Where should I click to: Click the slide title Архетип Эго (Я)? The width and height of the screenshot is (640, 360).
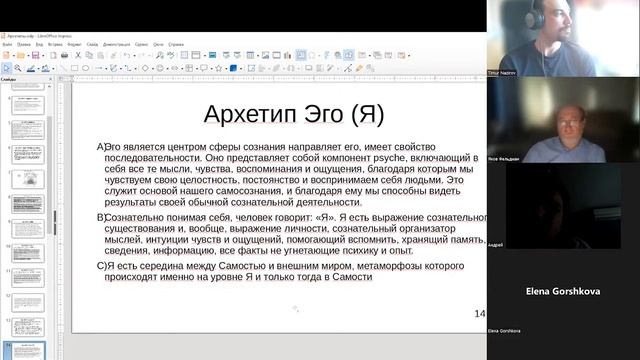point(294,114)
